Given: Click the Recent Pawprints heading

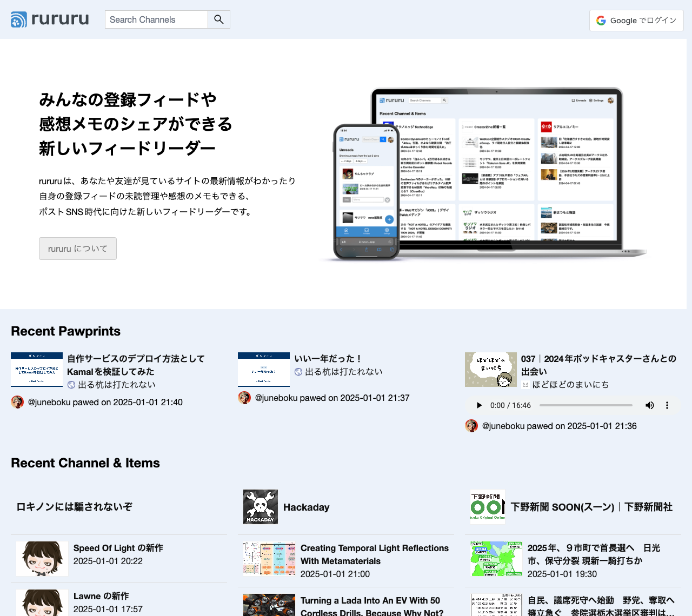Looking at the screenshot, I should [x=66, y=331].
